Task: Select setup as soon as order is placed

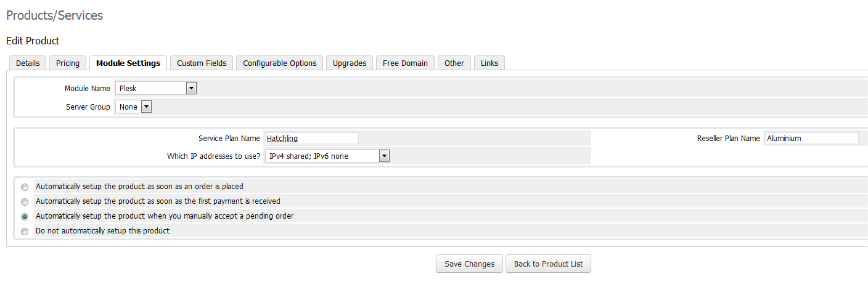Action: 25,187
